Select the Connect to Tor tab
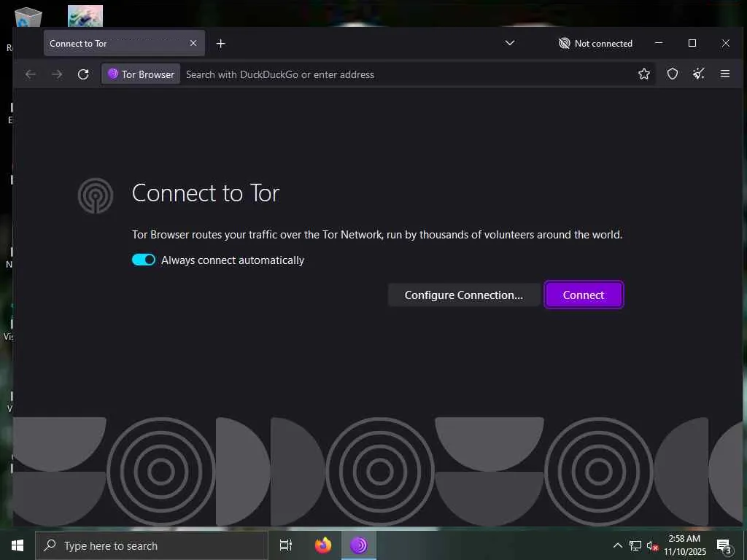Viewport: 747px width, 560px height. click(124, 43)
